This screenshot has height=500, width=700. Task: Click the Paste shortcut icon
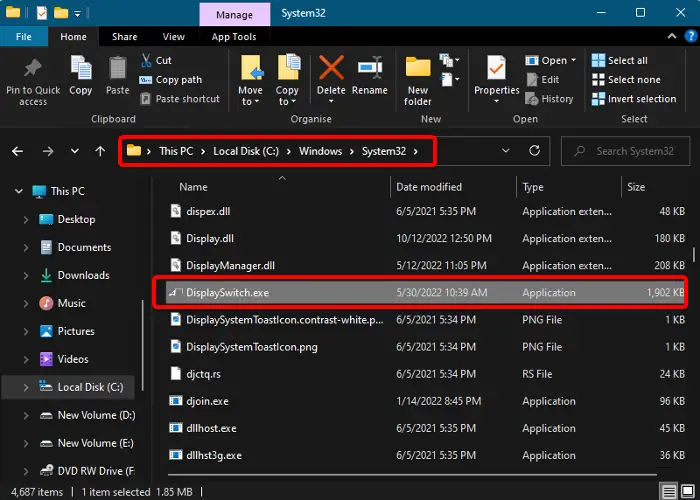146,99
